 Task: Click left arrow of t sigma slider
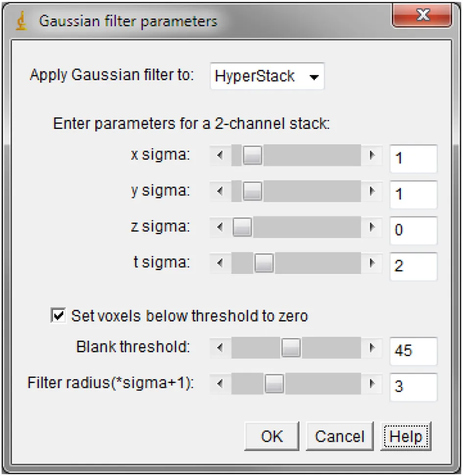click(x=220, y=263)
